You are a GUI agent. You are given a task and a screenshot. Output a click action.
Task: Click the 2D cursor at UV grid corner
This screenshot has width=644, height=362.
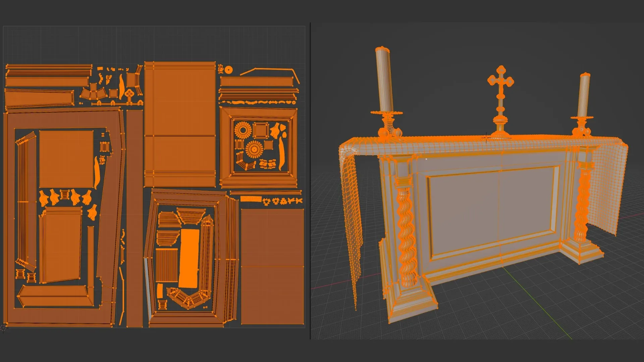[3, 328]
